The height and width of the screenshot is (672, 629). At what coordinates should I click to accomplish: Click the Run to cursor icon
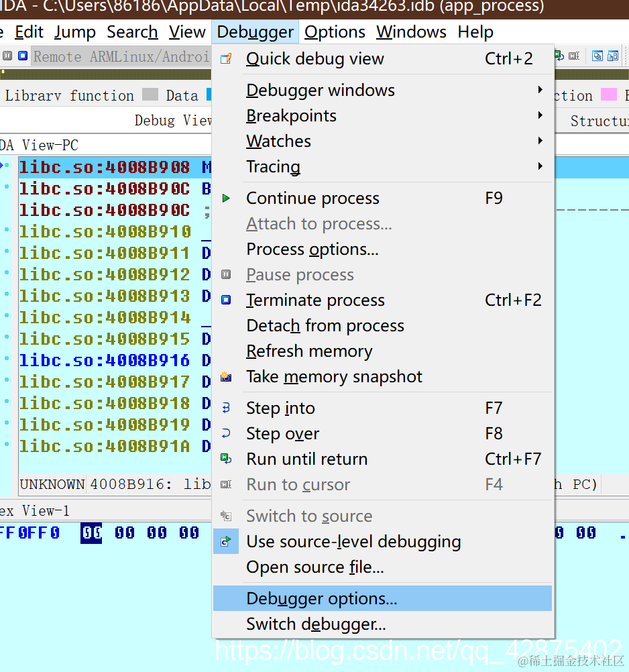point(226,484)
